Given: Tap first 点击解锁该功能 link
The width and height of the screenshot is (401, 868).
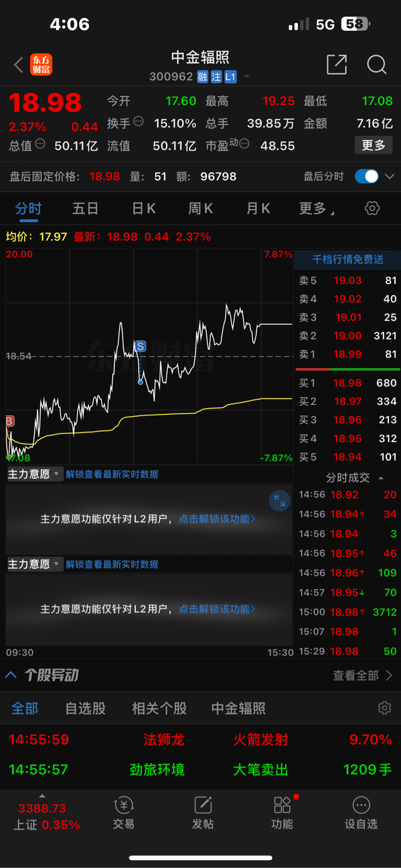Looking at the screenshot, I should [x=217, y=519].
